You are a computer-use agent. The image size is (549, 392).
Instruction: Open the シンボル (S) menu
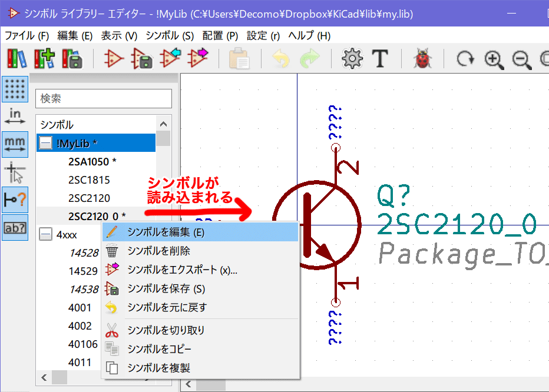click(170, 35)
